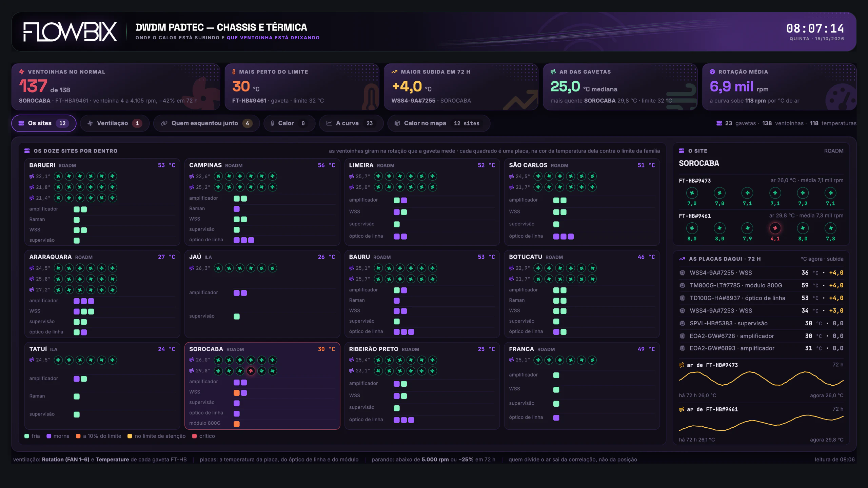Screen dimensions: 868x488
Task: Click the trend icon in Maior subida card
Action: click(394, 72)
